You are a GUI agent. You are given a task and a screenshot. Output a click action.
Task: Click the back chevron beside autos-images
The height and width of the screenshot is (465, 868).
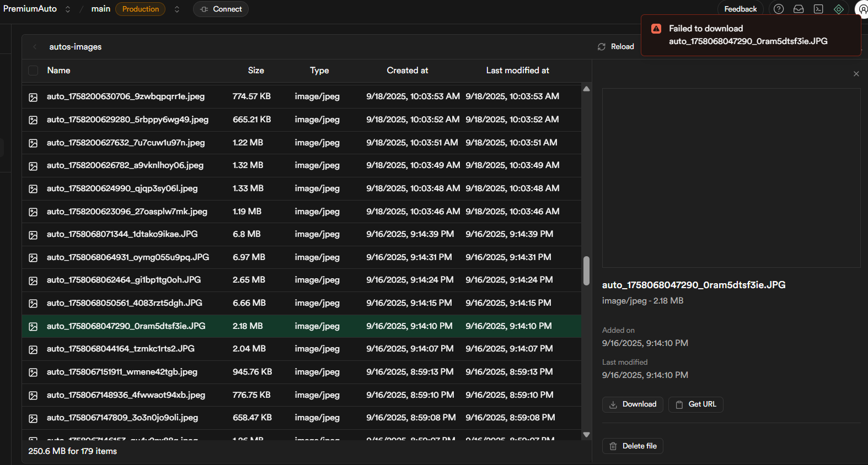point(35,47)
